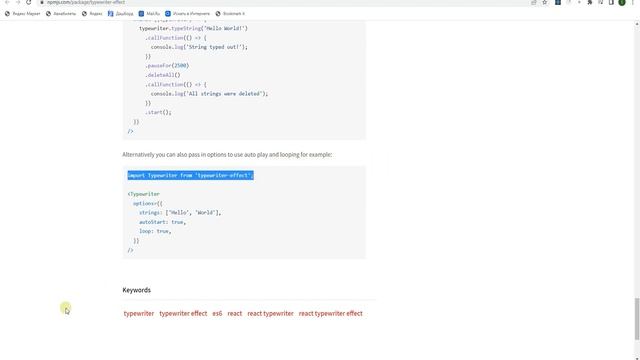Click the '<Typewriter' tag line in second code block

pos(144,194)
